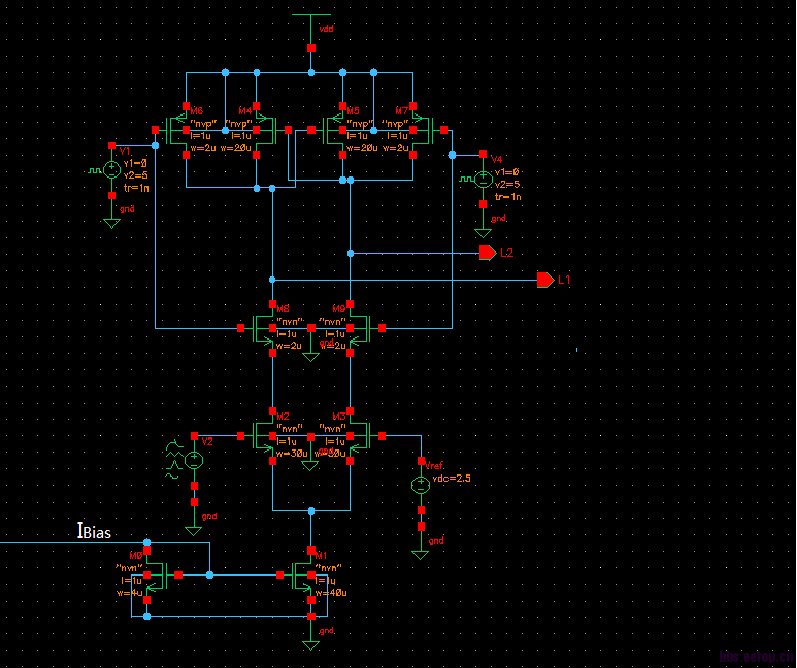Select the bottom ground symbol under M1
The height and width of the screenshot is (668, 797).
point(311,645)
